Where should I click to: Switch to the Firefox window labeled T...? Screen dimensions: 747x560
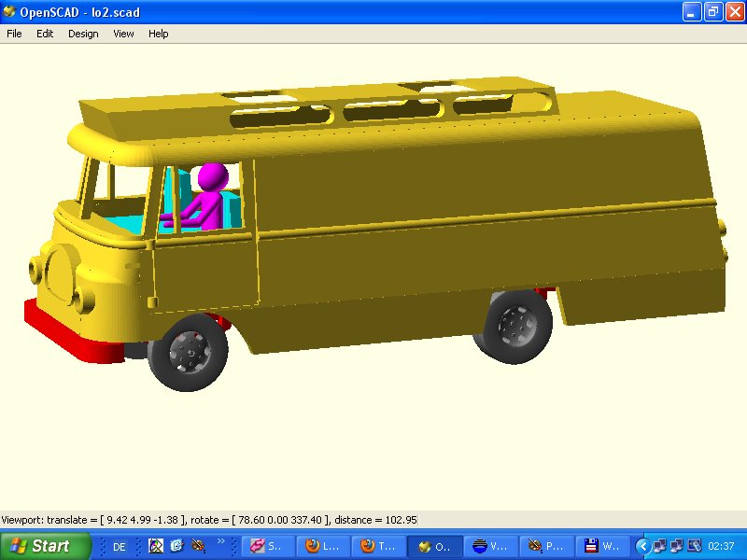click(377, 547)
